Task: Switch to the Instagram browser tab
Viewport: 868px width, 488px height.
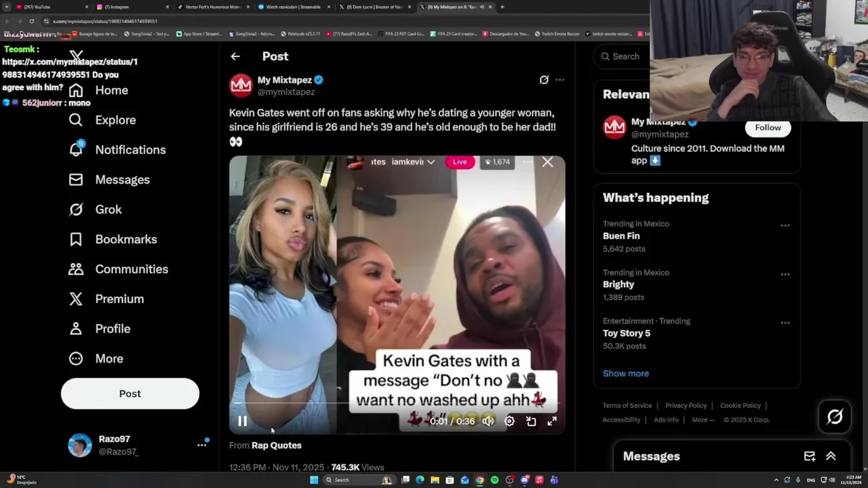Action: point(132,7)
